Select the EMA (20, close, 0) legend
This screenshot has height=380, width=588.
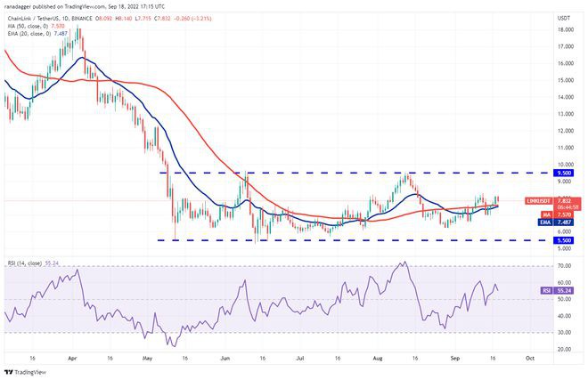29,33
